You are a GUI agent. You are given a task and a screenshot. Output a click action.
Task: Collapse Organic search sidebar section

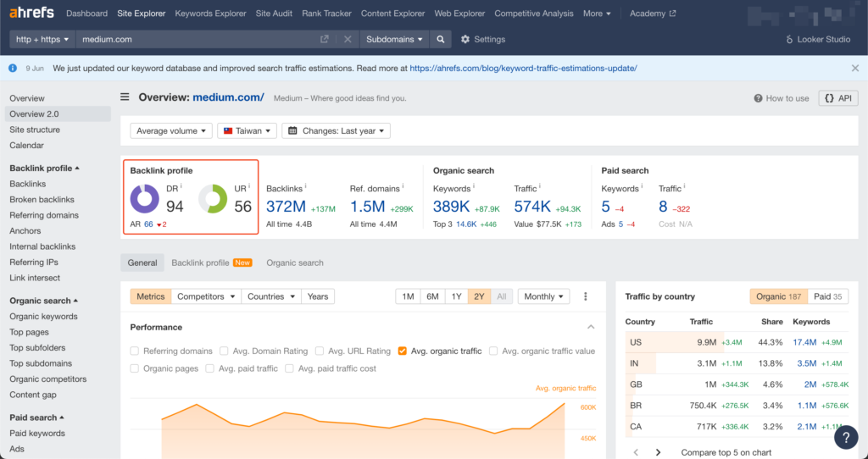pos(44,301)
